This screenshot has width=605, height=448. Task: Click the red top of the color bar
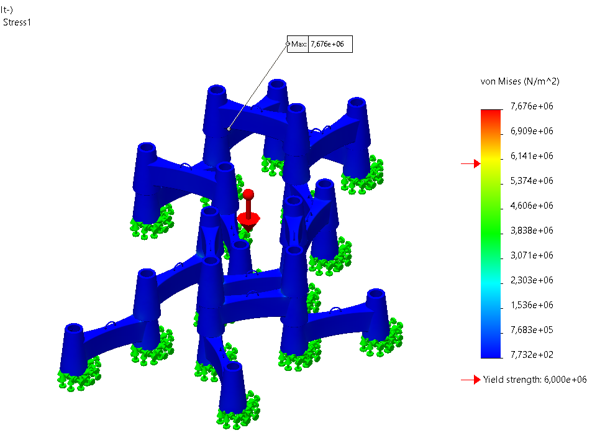[491, 117]
